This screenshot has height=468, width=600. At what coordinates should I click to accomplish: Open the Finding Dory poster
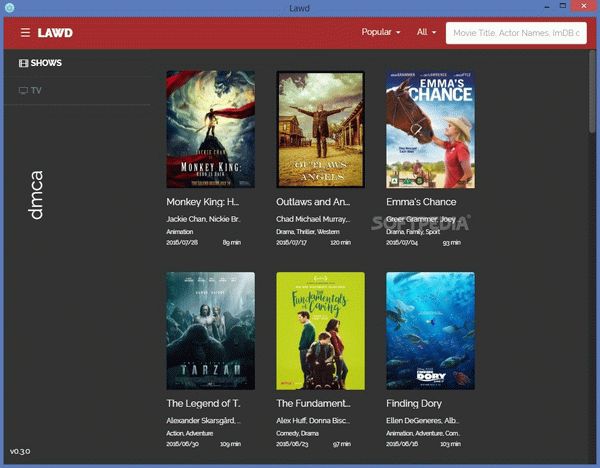point(430,331)
